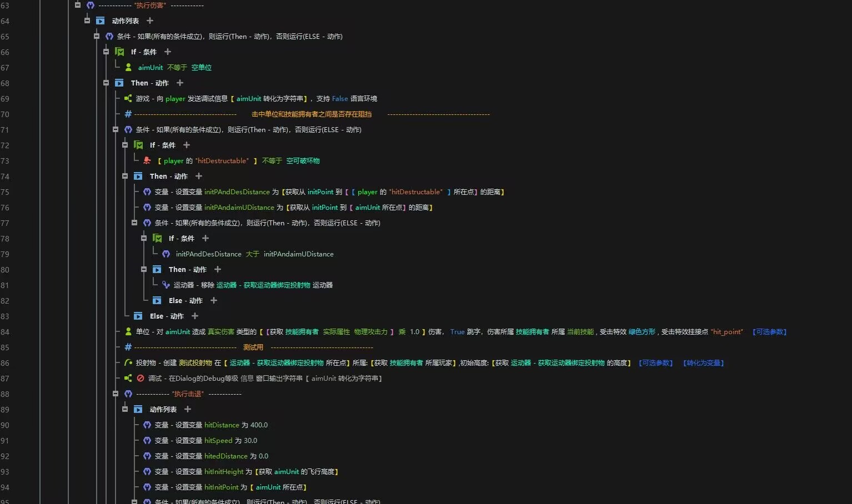The height and width of the screenshot is (504, 852).
Task: Collapse the Then - 动作 node on line 68
Action: (106, 83)
